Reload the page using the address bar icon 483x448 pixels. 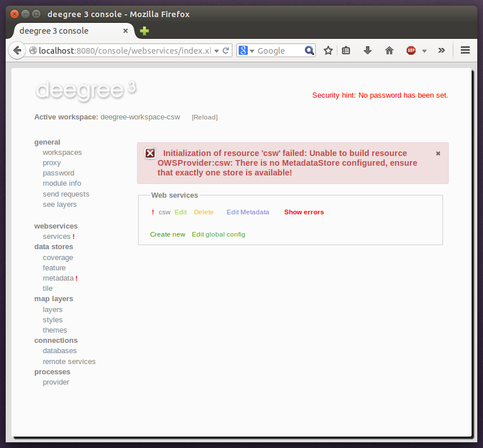(x=226, y=50)
